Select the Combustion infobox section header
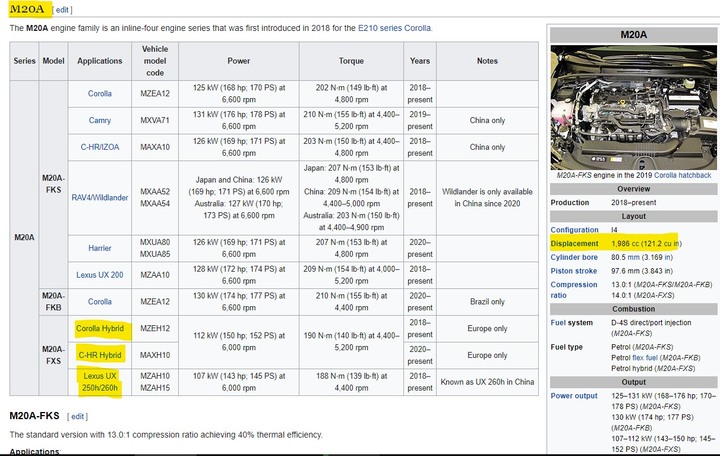This screenshot has height=456, width=720. click(633, 309)
